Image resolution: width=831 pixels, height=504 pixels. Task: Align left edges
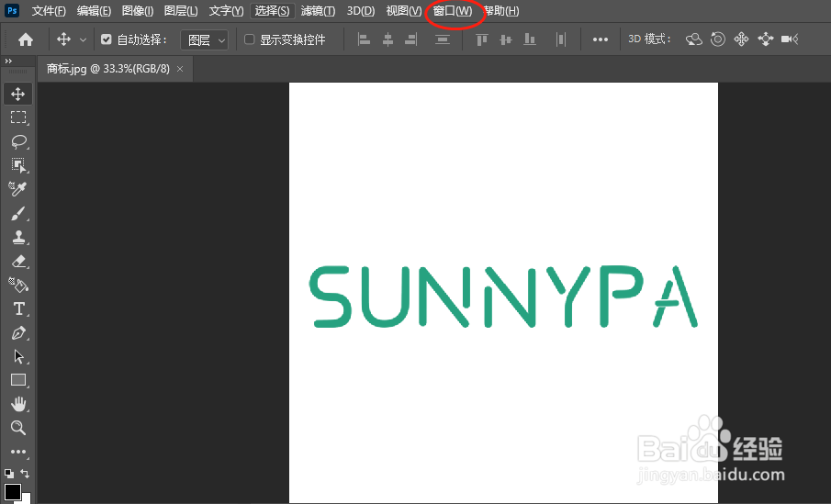(365, 39)
